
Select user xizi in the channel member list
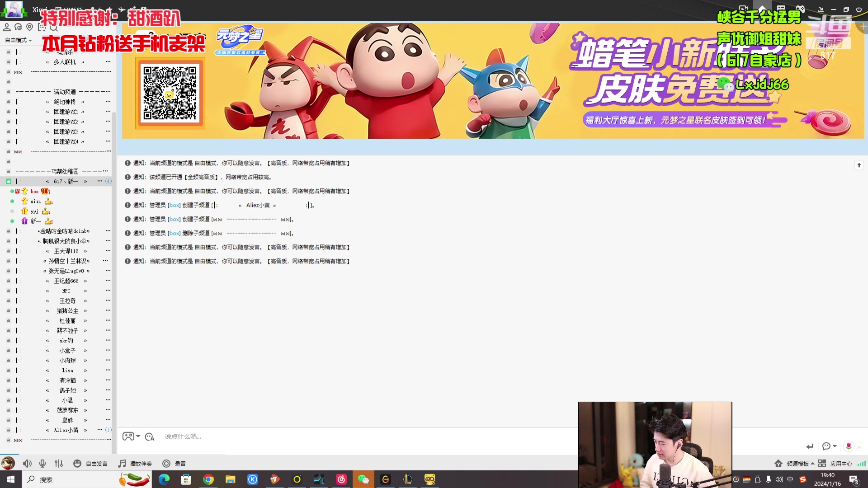click(x=36, y=201)
